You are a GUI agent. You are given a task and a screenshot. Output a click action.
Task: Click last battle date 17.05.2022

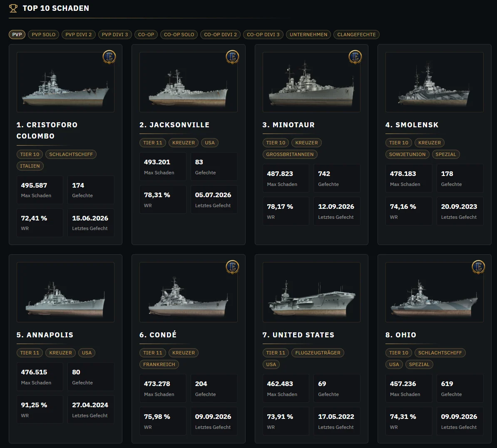(336, 417)
